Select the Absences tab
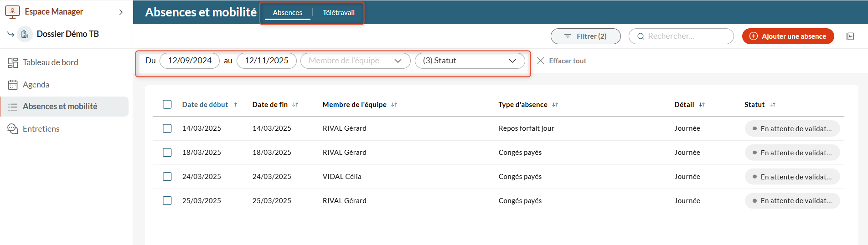868x245 pixels. (x=287, y=13)
